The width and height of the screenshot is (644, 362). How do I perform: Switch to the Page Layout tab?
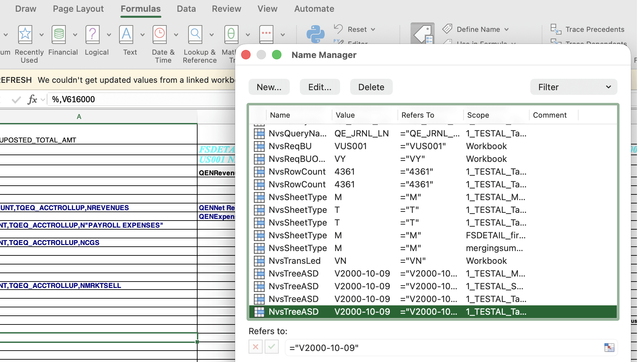[x=78, y=9]
